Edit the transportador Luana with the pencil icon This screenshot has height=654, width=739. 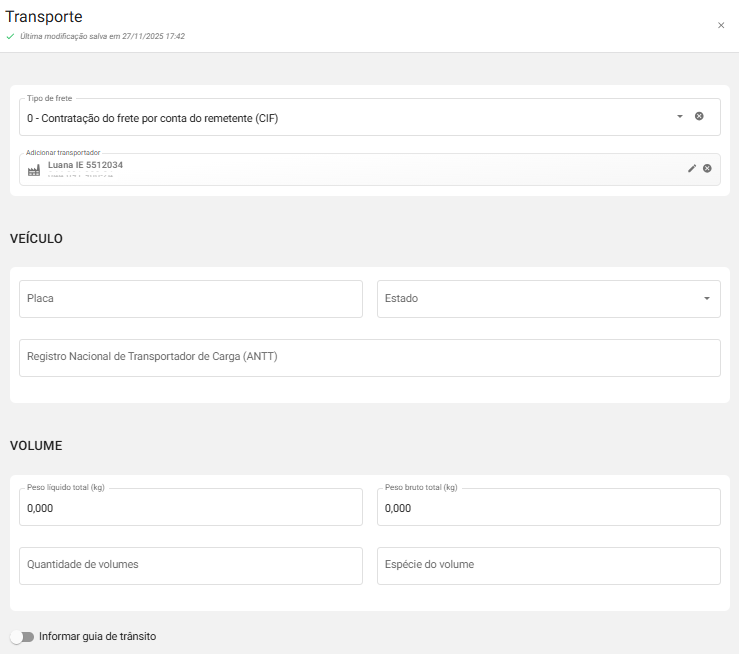click(691, 168)
